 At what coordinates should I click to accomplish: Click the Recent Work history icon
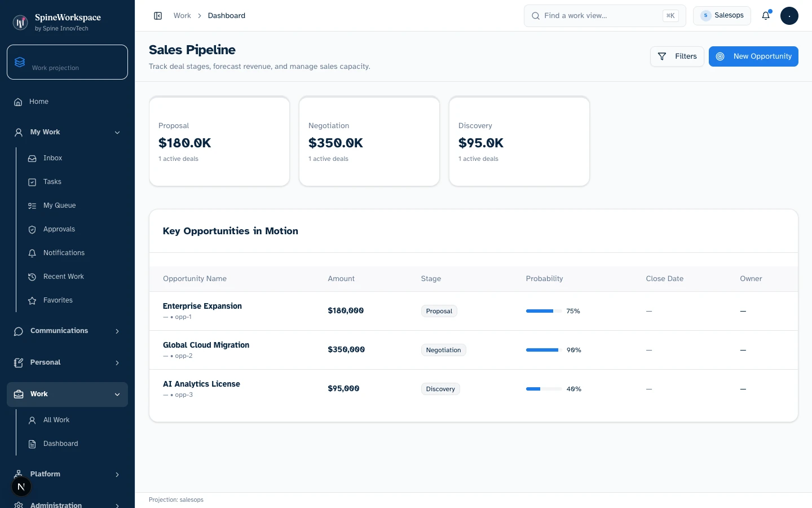click(x=32, y=277)
